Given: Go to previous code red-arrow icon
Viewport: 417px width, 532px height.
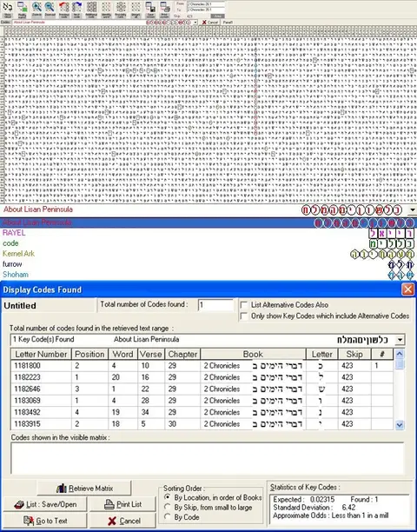Looking at the screenshot, I should click(64, 10).
